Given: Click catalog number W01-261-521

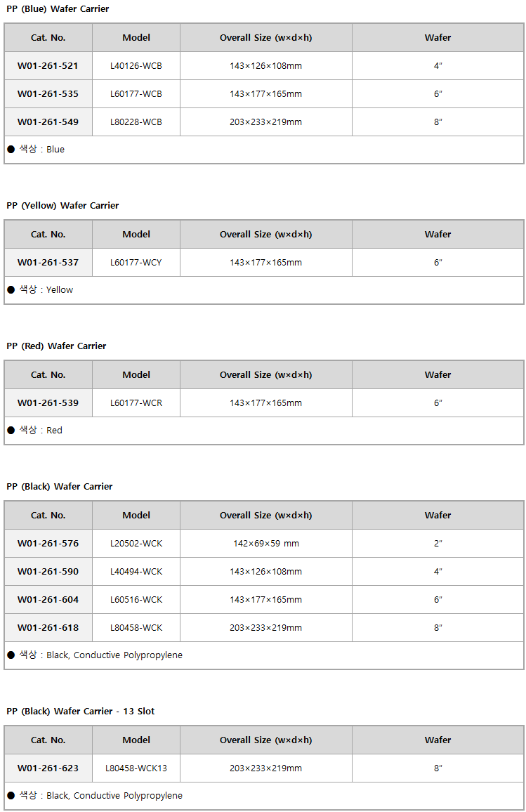Looking at the screenshot, I should point(48,66).
